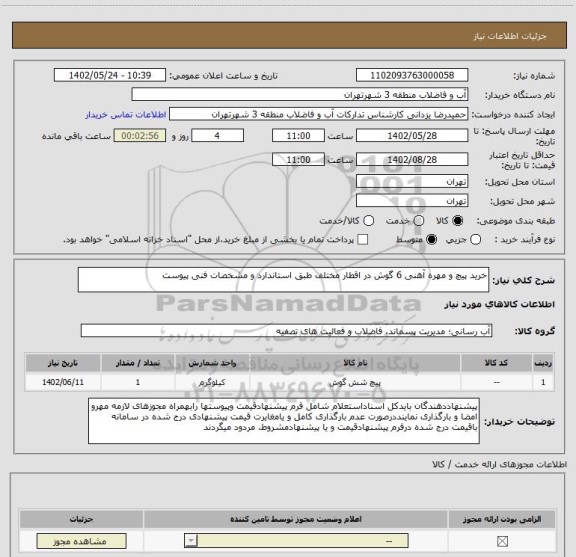
Task: Click the remaining time counter 00:02:56
Action: click(140, 136)
